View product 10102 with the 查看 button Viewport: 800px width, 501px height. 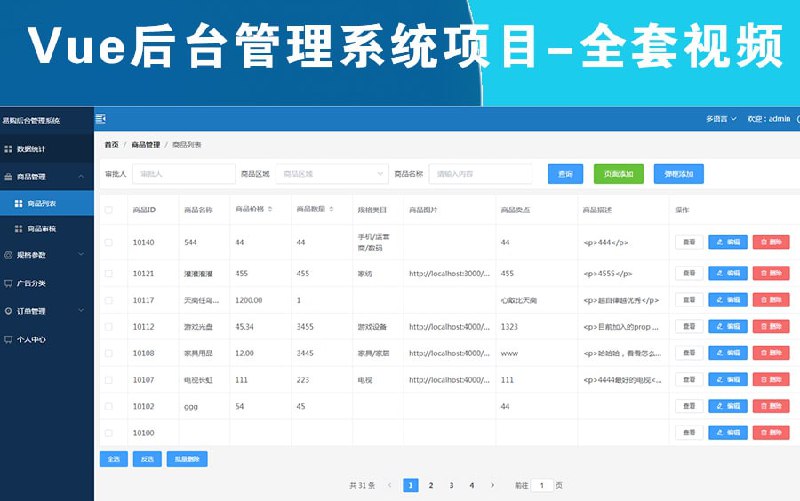tap(689, 406)
